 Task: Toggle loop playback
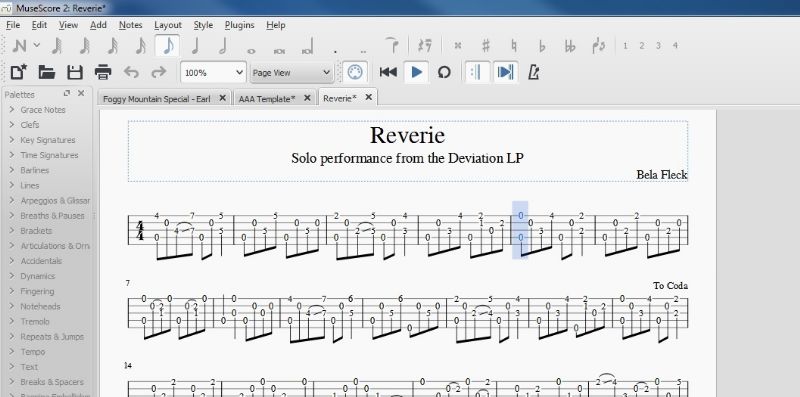[x=444, y=72]
